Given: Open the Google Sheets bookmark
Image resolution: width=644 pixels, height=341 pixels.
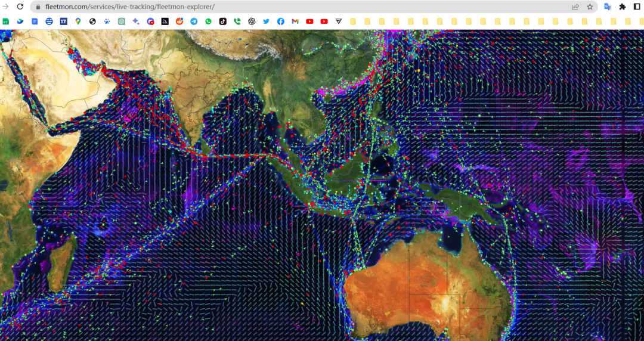Looking at the screenshot, I should 6,21.
